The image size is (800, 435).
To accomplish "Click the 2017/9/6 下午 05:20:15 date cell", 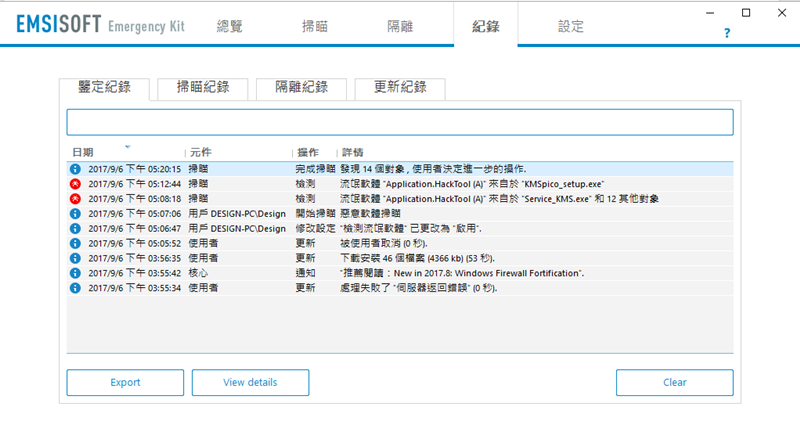I will pos(135,169).
